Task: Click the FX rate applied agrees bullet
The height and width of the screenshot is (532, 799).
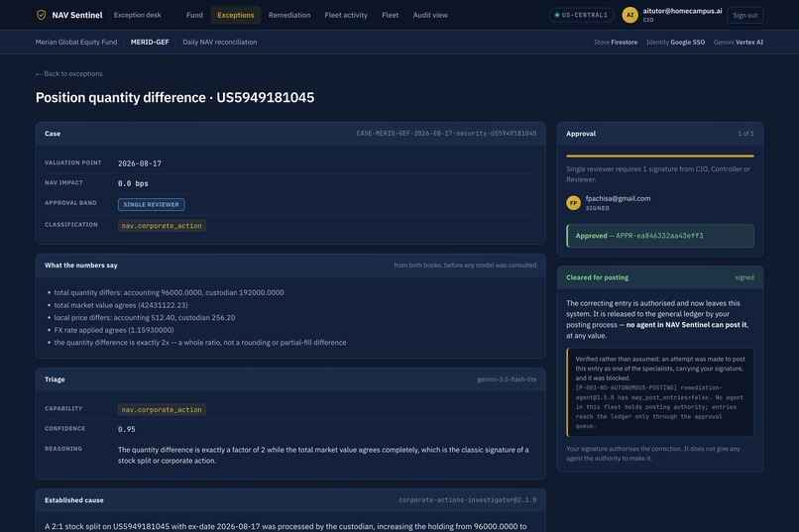Action: pos(114,330)
